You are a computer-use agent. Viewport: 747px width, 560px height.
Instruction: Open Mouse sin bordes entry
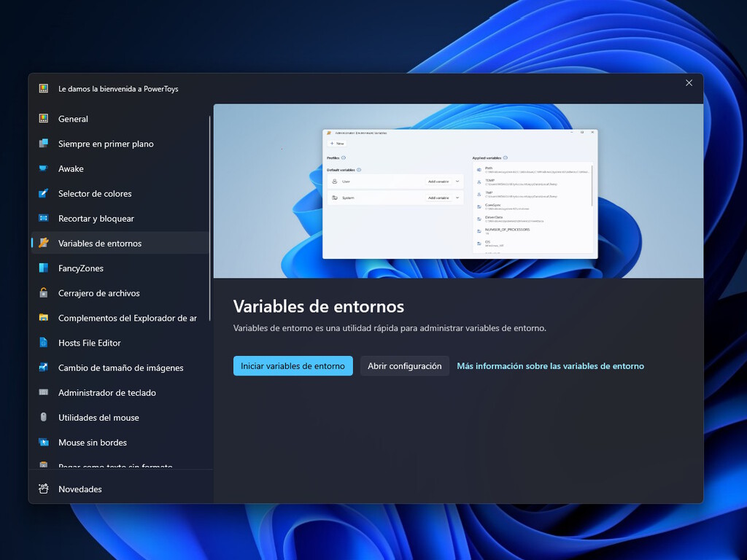(x=120, y=443)
